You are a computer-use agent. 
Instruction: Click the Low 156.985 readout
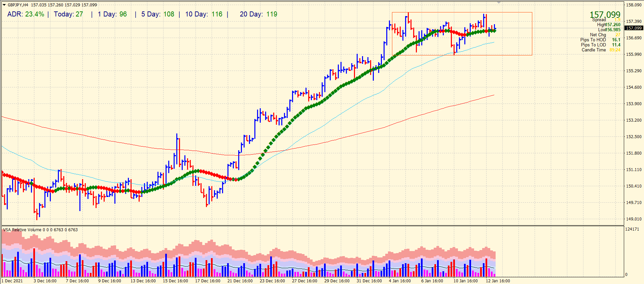[609, 30]
